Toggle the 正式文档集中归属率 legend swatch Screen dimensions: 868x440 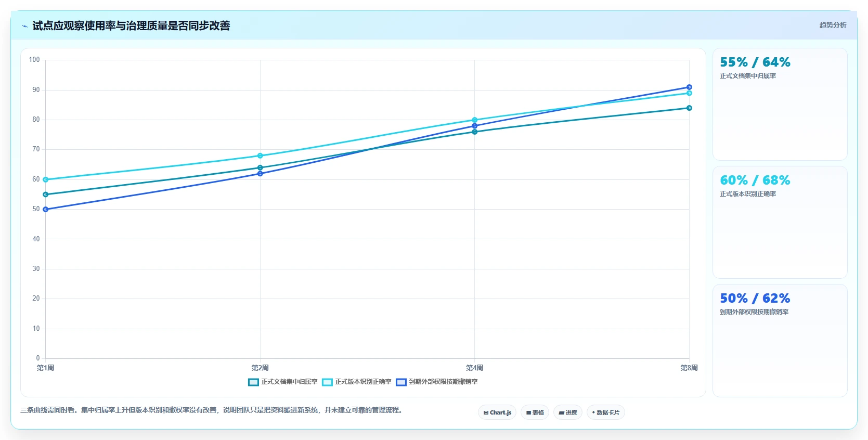click(253, 382)
